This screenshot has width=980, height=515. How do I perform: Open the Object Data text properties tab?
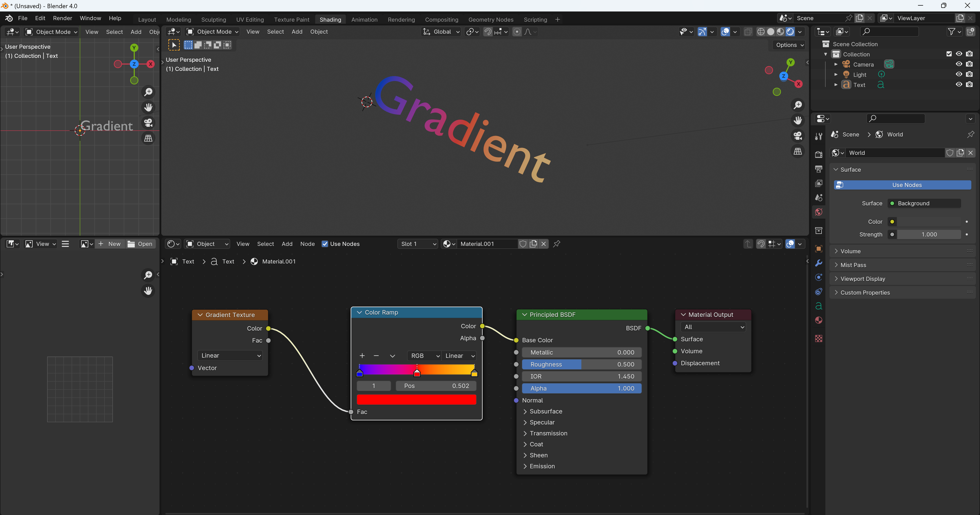point(819,306)
